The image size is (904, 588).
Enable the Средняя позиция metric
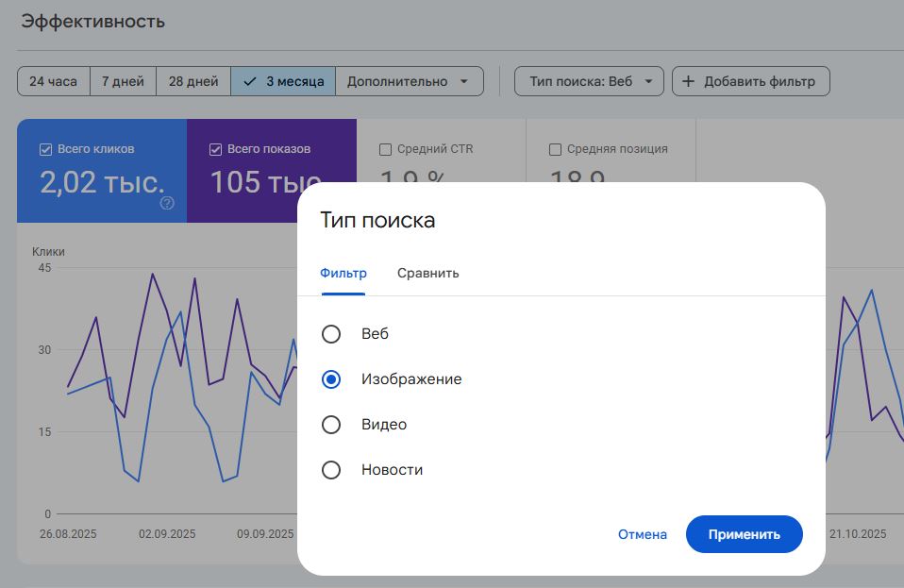555,148
